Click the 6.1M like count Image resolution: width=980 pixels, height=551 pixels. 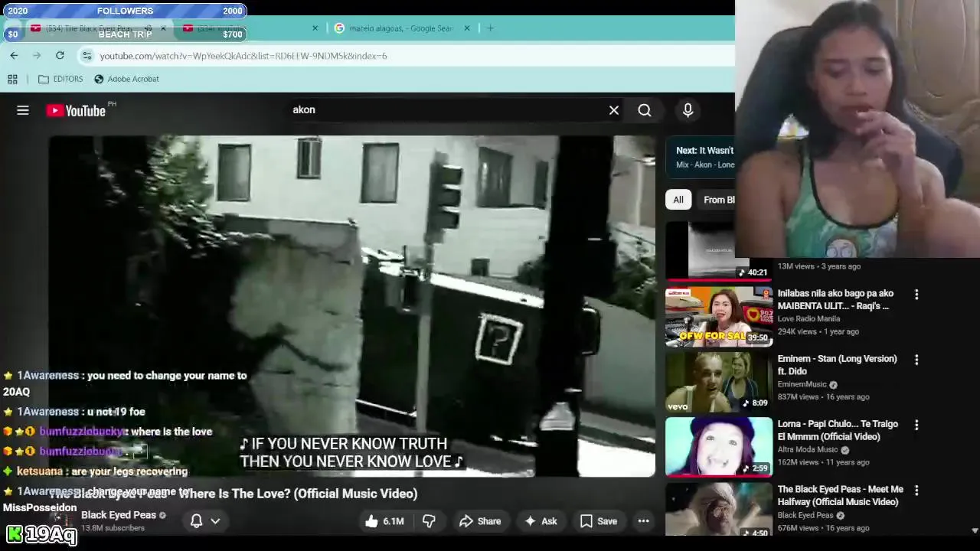[x=394, y=521]
